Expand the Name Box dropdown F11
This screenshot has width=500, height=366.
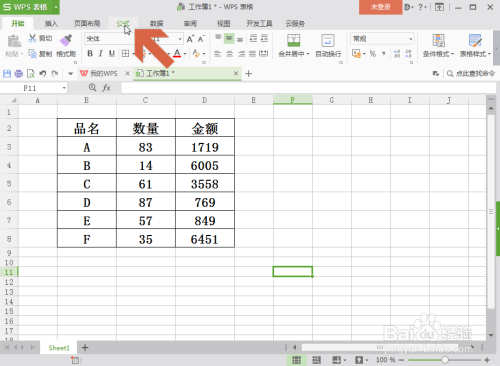click(64, 88)
